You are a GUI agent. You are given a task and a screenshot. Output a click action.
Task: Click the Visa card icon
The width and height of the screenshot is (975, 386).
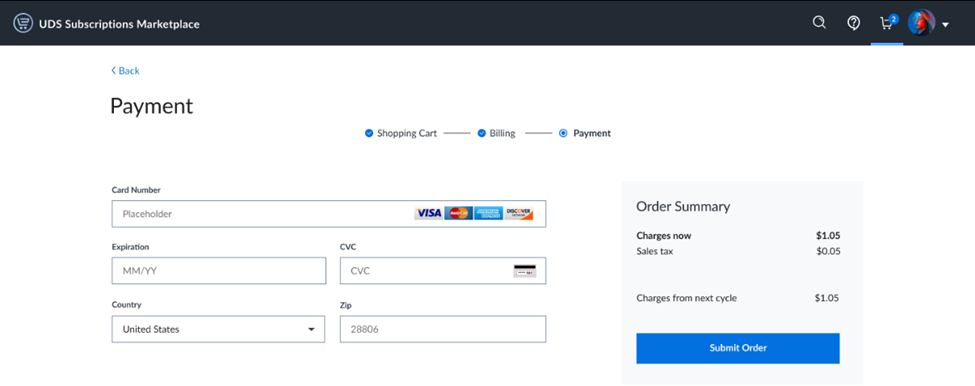(428, 213)
